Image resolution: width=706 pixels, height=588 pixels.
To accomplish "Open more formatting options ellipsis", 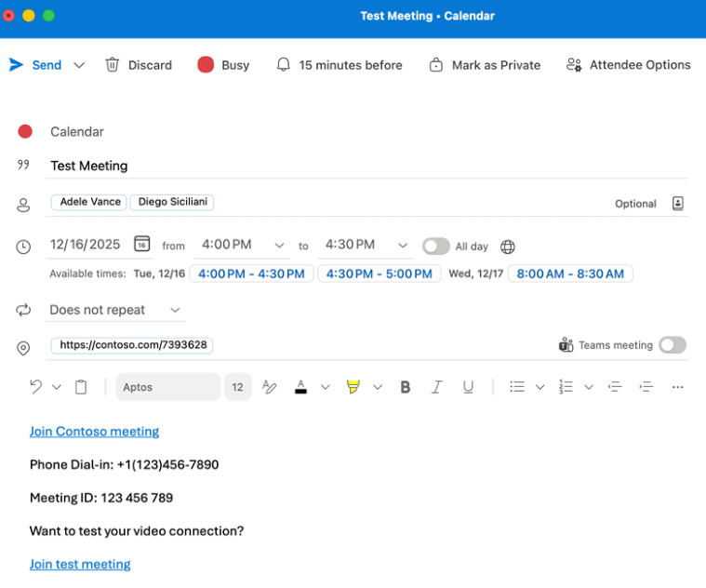I will pyautogui.click(x=678, y=387).
